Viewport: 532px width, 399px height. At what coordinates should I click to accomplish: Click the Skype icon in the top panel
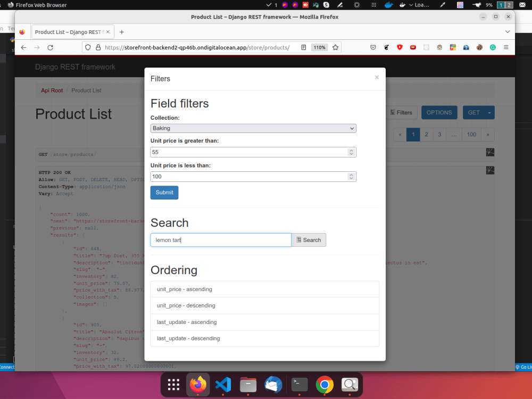(327, 5)
